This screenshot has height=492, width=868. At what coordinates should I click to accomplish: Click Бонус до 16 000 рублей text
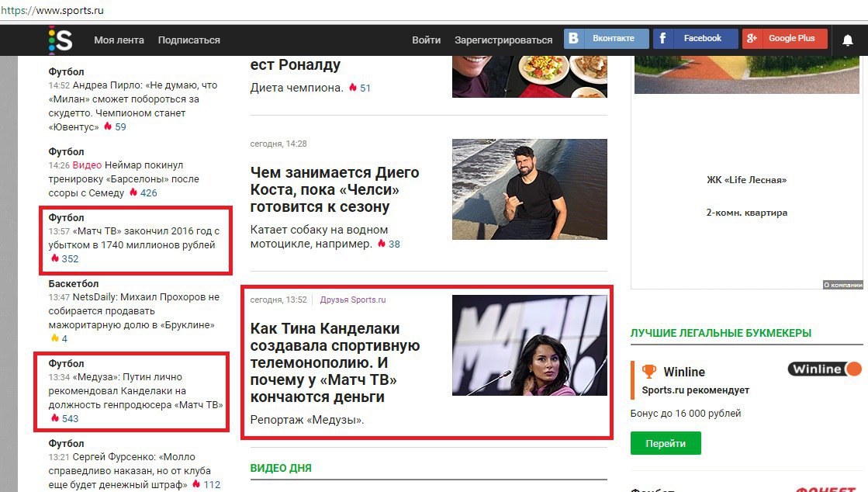pos(685,414)
